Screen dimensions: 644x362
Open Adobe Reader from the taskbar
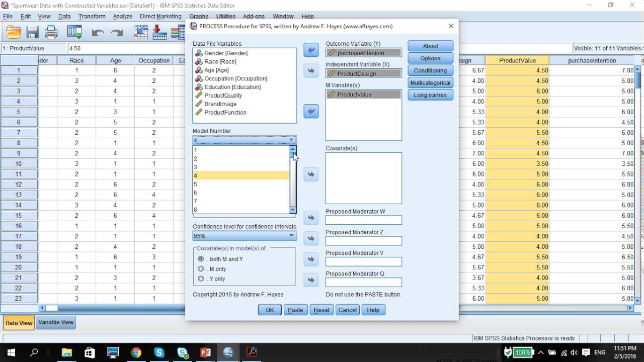click(x=252, y=352)
